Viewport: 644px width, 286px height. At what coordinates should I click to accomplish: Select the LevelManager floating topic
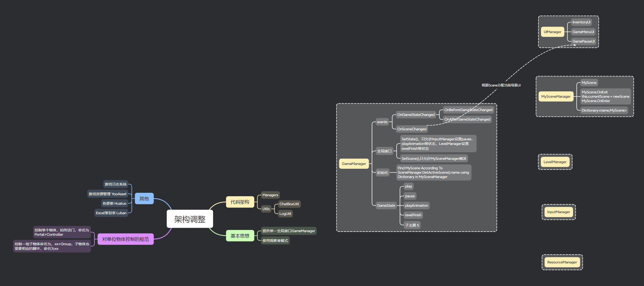coord(555,162)
